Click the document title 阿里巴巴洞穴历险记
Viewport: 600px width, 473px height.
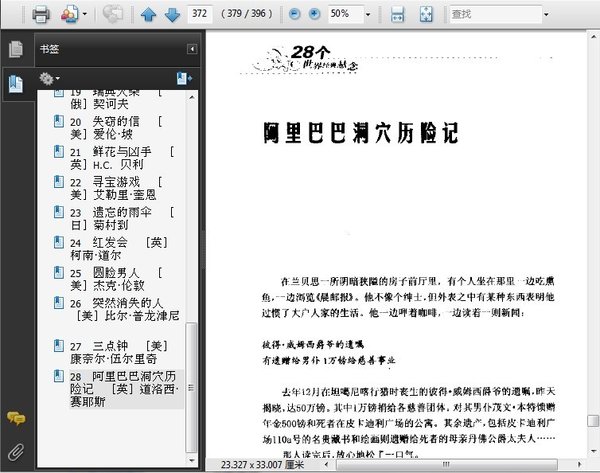pos(361,133)
